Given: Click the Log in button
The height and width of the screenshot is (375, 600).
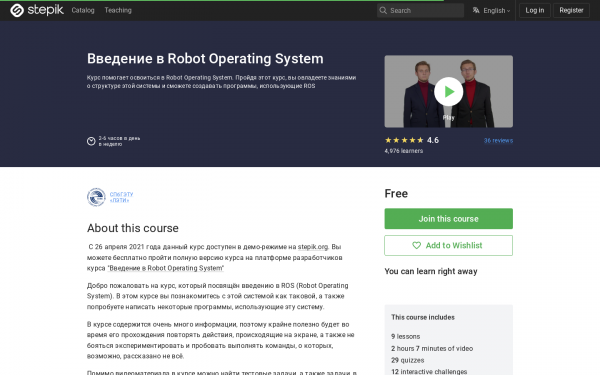Looking at the screenshot, I should pyautogui.click(x=535, y=10).
